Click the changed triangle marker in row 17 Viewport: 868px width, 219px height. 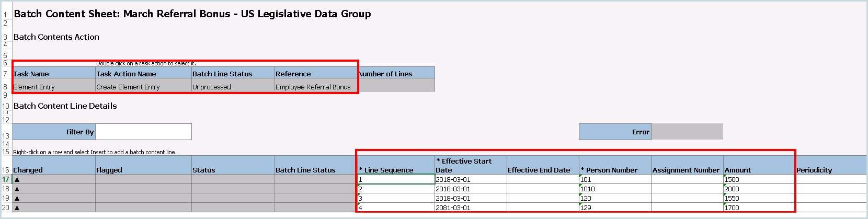click(x=17, y=179)
